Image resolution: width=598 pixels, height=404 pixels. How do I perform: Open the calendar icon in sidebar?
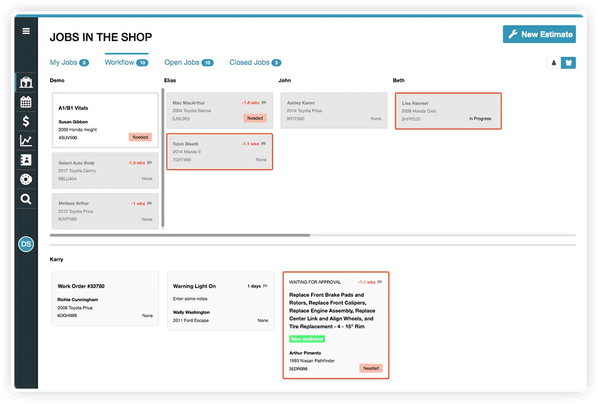pos(26,102)
